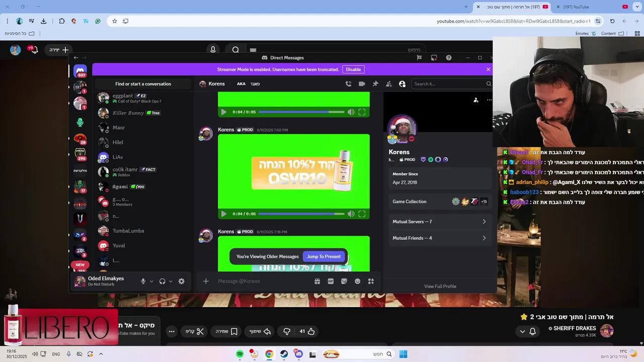Open conversation with Hilel
The image size is (644, 362).
point(143,142)
